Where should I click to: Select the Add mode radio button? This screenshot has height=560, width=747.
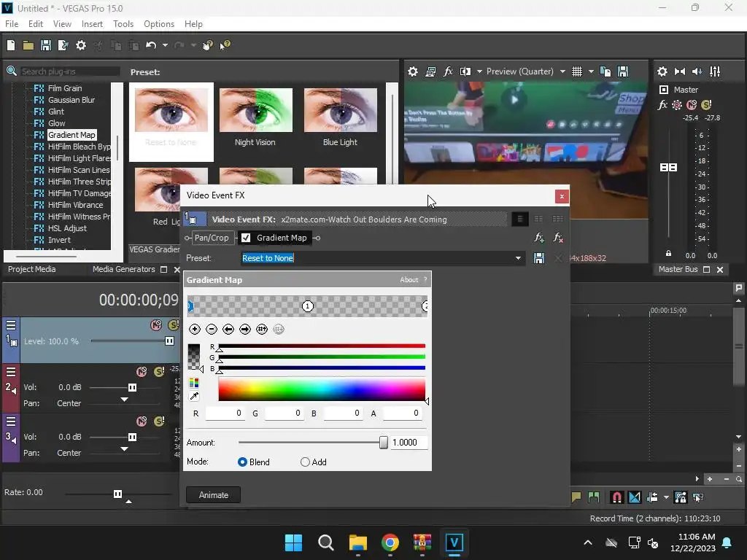(306, 462)
